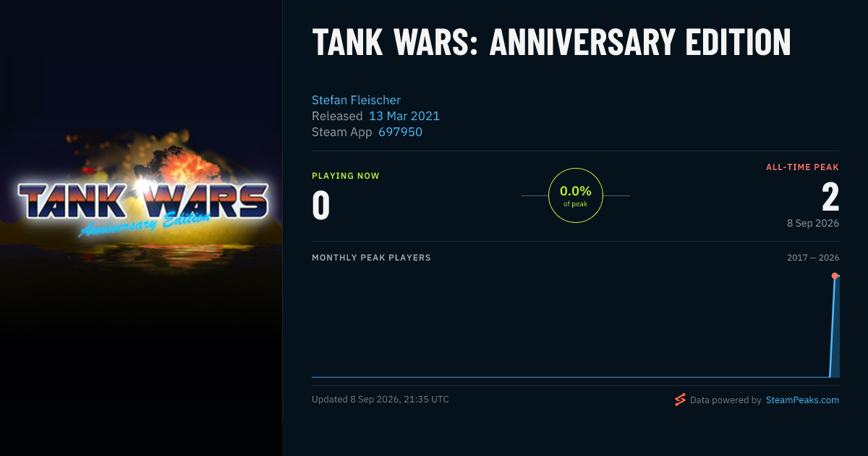The image size is (868, 456).
Task: Open Steam App ID 697950
Action: [400, 132]
